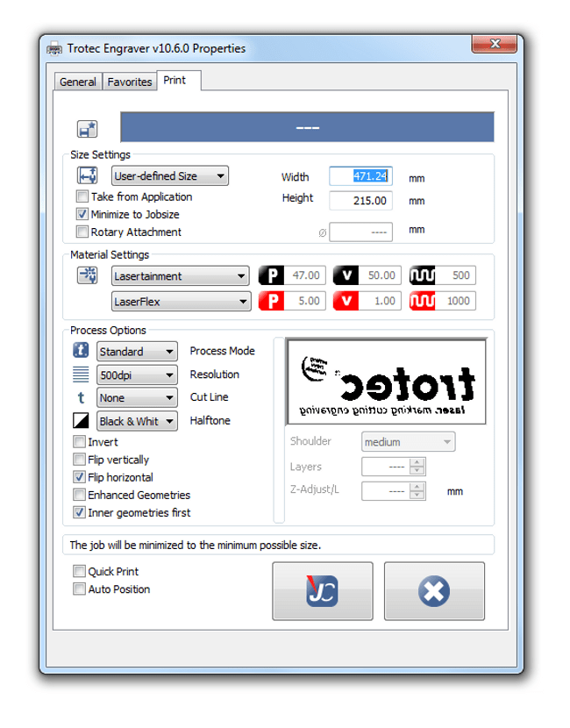This screenshot has width=570, height=728.
Task: Uncheck Flip horizontal option
Action: pos(80,477)
